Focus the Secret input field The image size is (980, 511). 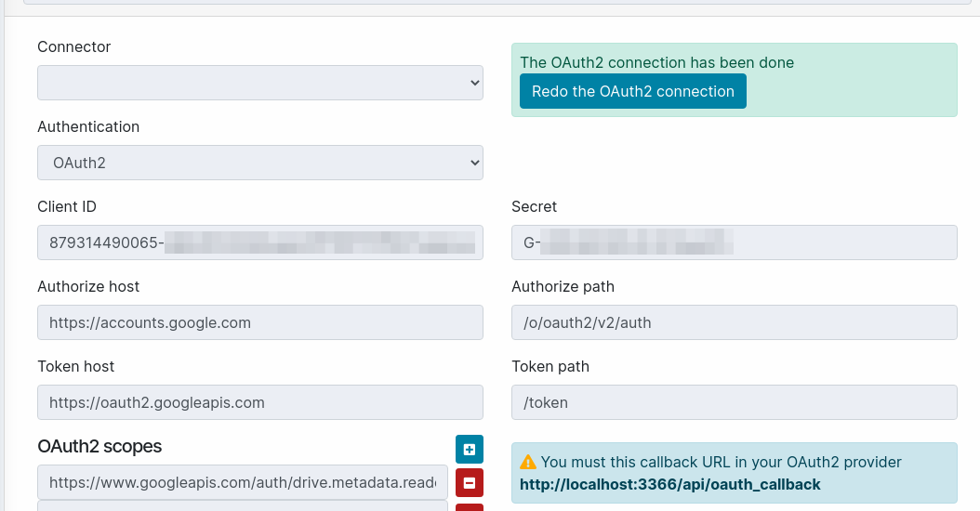point(734,242)
